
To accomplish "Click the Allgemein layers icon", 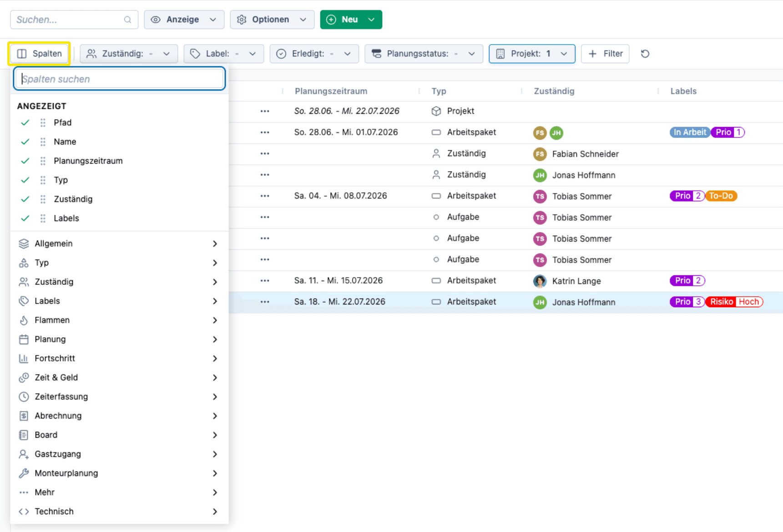I will (x=24, y=243).
